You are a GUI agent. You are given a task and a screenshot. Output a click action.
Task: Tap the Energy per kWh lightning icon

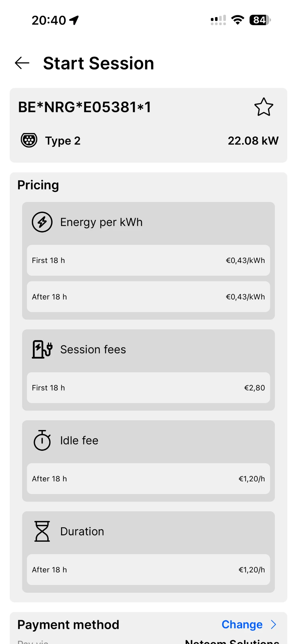click(x=42, y=222)
